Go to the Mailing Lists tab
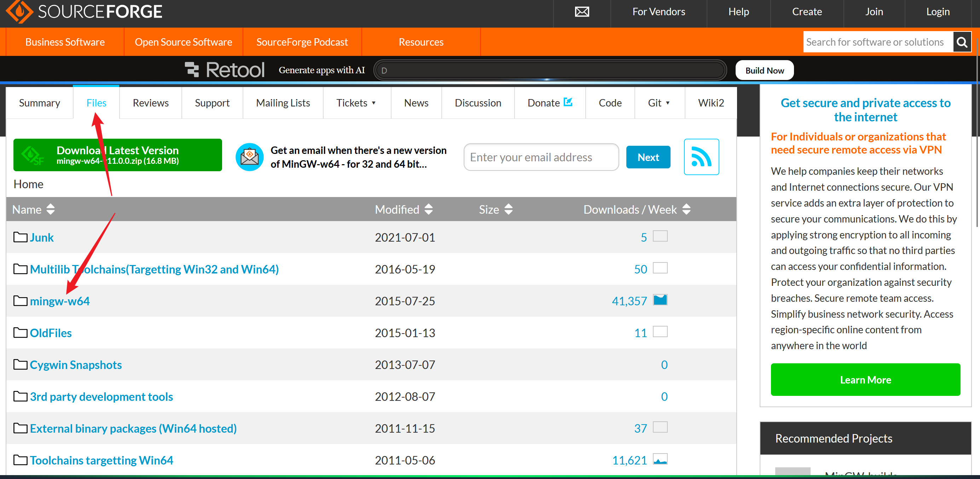 coord(283,103)
